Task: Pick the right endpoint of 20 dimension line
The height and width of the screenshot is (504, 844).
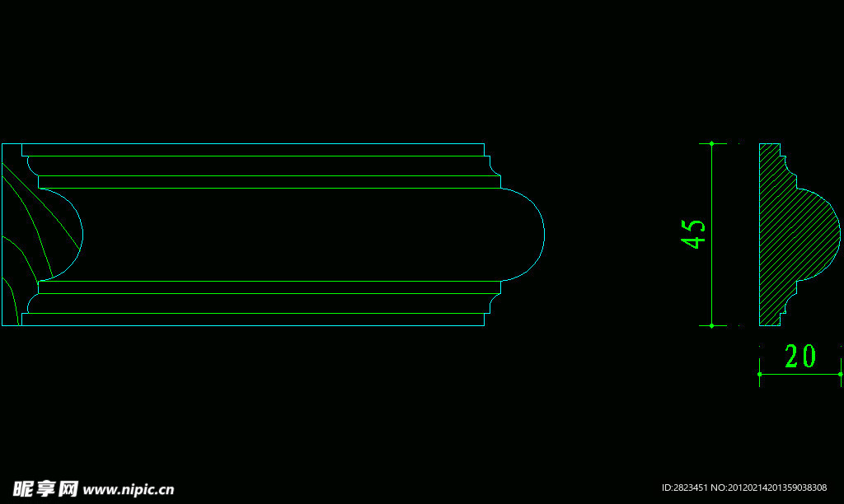Action: pyautogui.click(x=841, y=374)
